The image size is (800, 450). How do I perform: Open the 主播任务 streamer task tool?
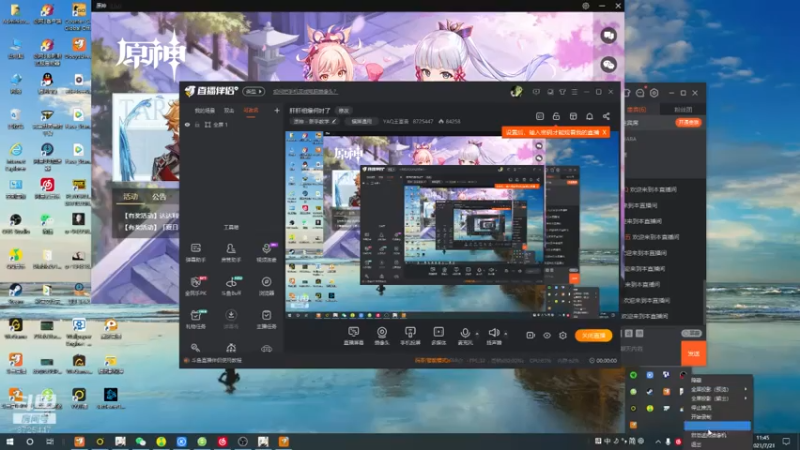(266, 319)
